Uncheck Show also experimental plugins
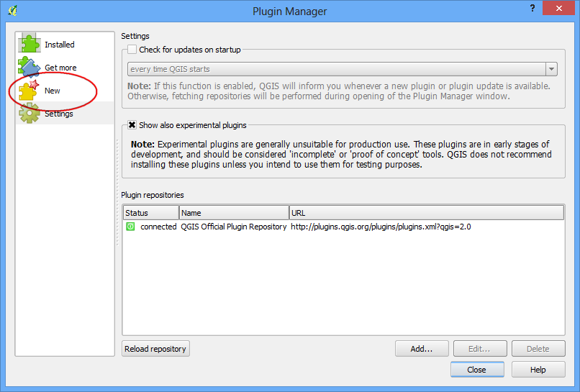 coord(132,125)
